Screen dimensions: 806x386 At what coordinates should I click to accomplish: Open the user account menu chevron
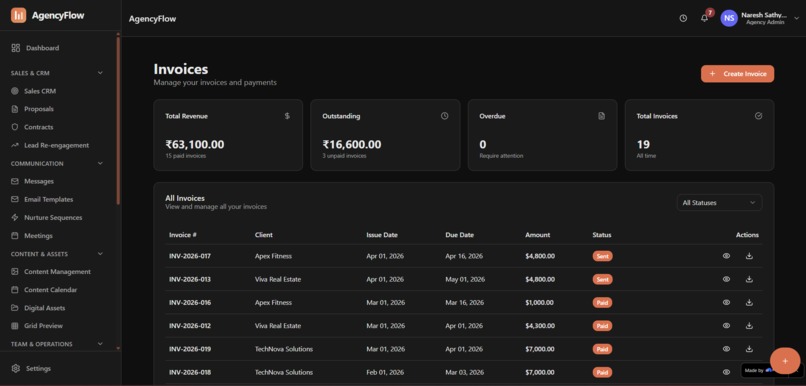[797, 18]
